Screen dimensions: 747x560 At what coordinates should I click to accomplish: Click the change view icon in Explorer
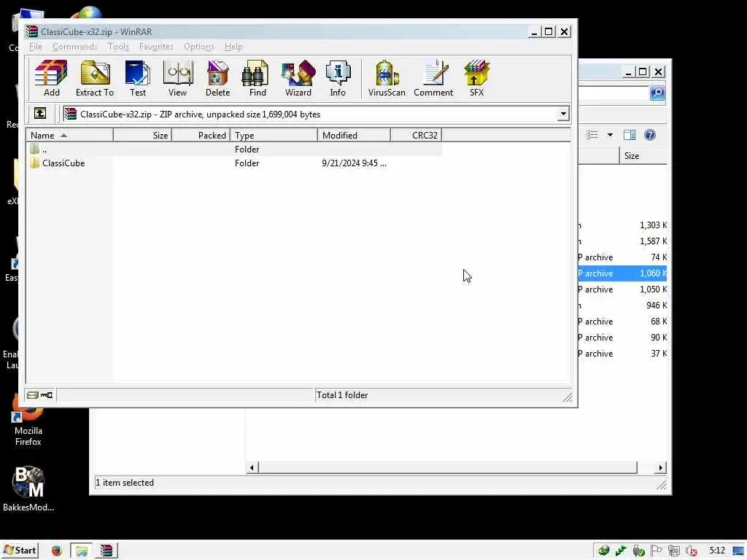click(592, 135)
